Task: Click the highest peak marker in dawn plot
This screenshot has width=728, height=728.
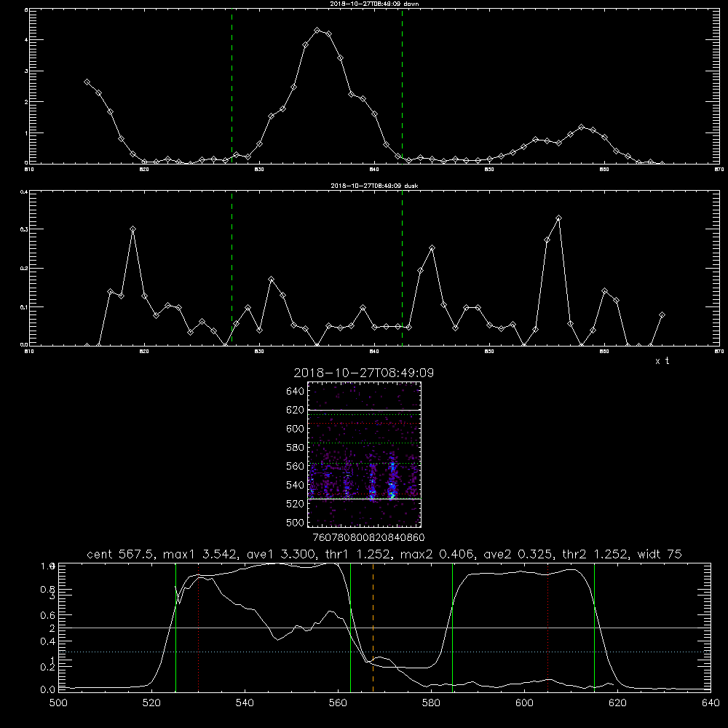Action: click(317, 30)
